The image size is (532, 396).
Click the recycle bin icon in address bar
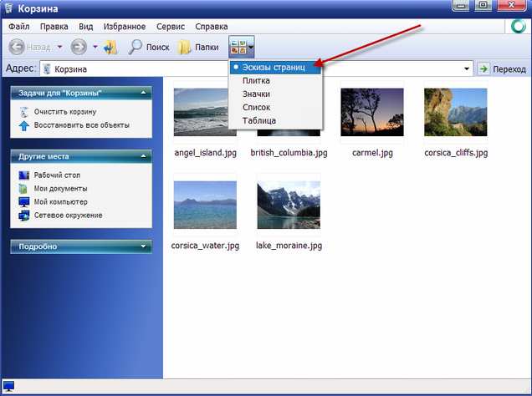coord(47,69)
